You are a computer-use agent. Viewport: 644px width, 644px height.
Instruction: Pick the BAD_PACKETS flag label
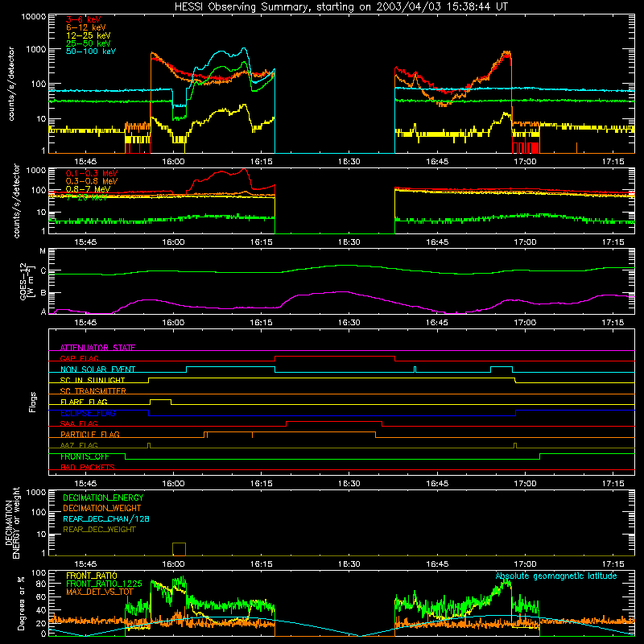88,467
